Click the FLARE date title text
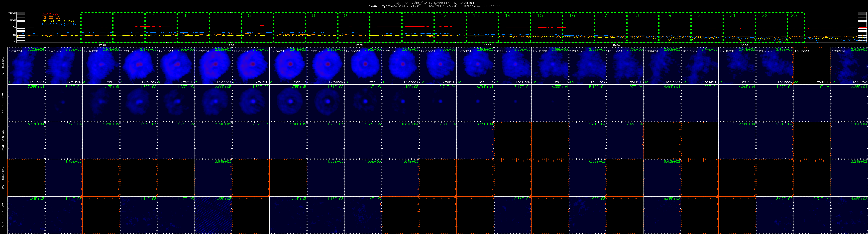This screenshot has height=234, width=868. [x=434, y=3]
